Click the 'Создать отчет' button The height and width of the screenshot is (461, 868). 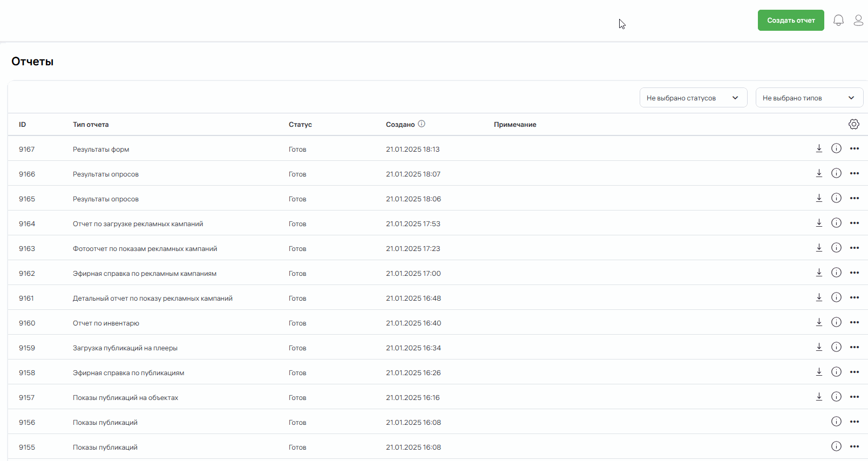click(790, 21)
